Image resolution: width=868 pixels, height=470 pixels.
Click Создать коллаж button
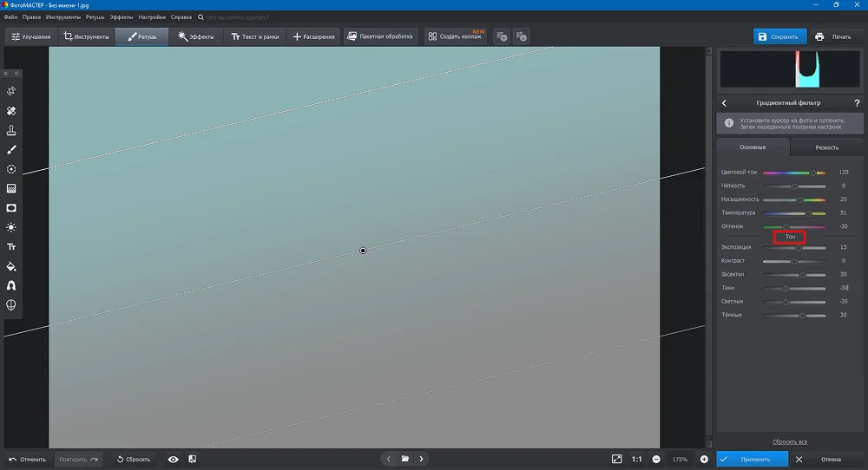[x=456, y=36]
